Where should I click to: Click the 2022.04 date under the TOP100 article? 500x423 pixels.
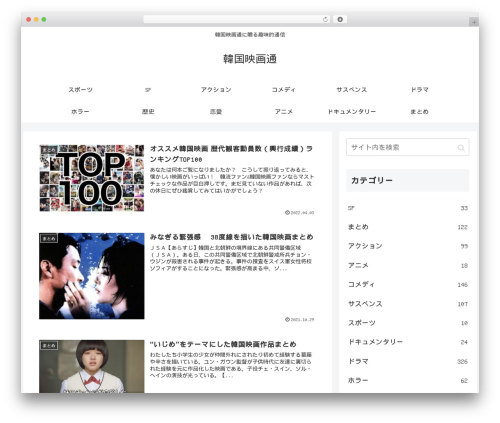(x=300, y=213)
